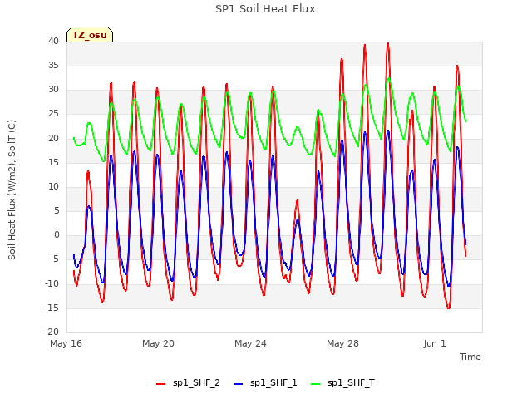Click the sp1_SHF_1 legend label
The image size is (532, 399).
pos(273,382)
